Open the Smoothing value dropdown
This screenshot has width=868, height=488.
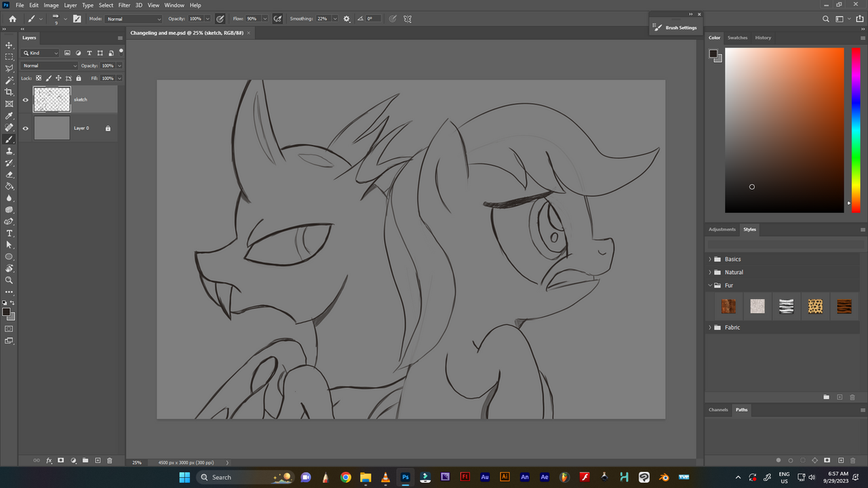pos(334,19)
